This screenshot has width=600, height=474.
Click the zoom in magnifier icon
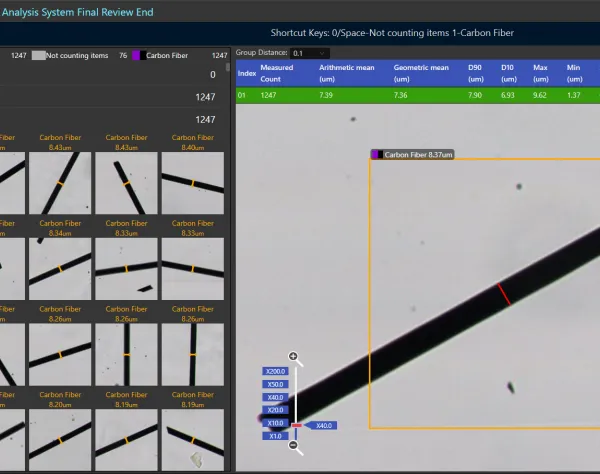click(295, 358)
